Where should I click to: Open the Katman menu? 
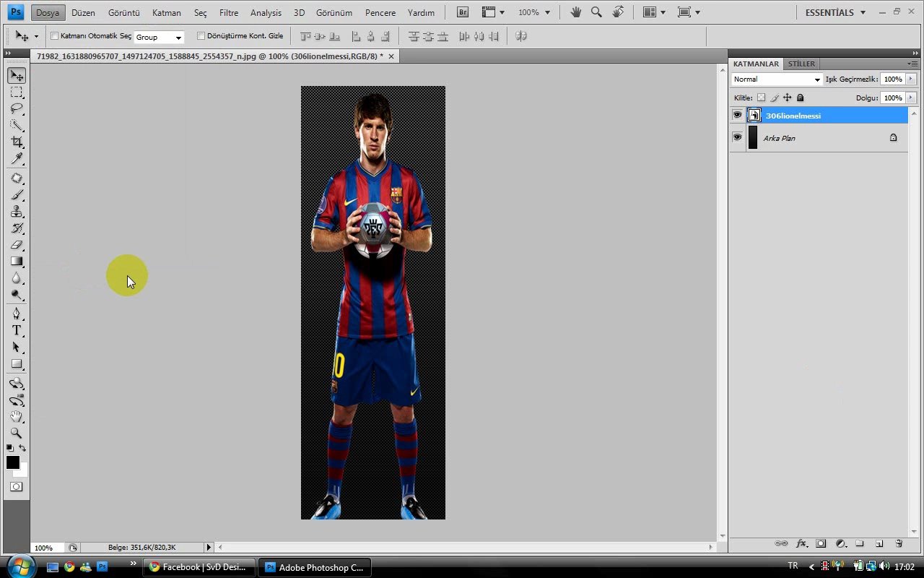pos(167,13)
